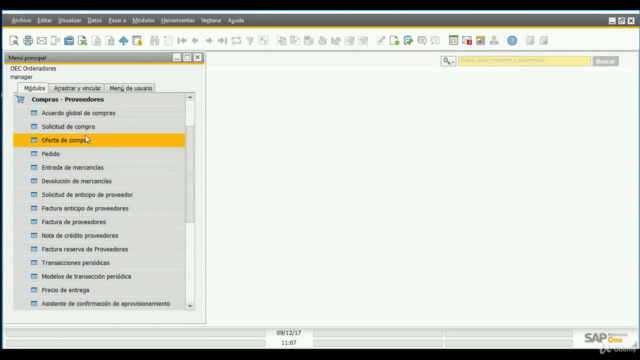Open Entrada de mercancías

tap(99, 167)
